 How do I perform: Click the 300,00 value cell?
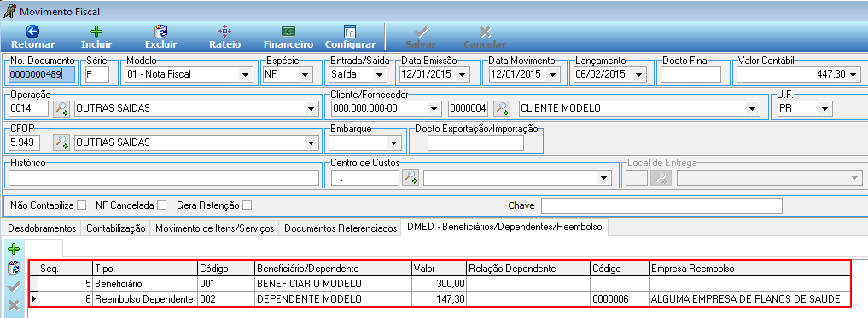coord(439,284)
